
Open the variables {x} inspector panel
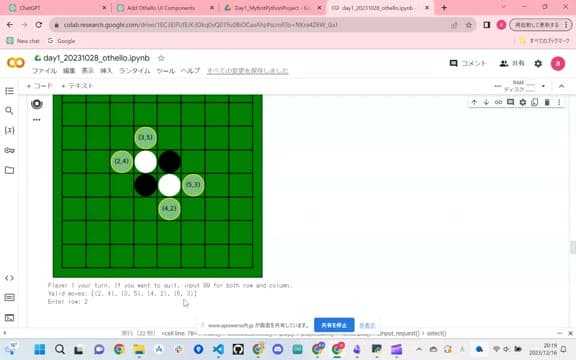(10, 130)
